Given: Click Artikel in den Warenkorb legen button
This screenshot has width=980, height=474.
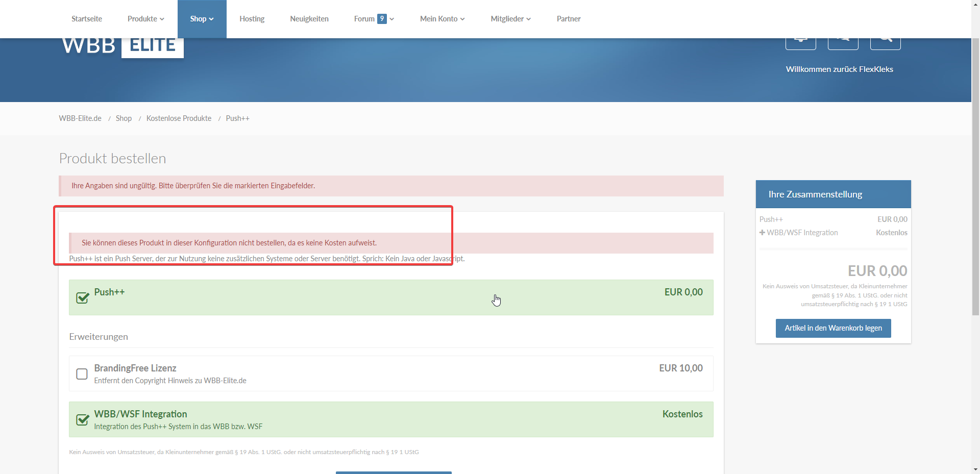Looking at the screenshot, I should [x=833, y=328].
